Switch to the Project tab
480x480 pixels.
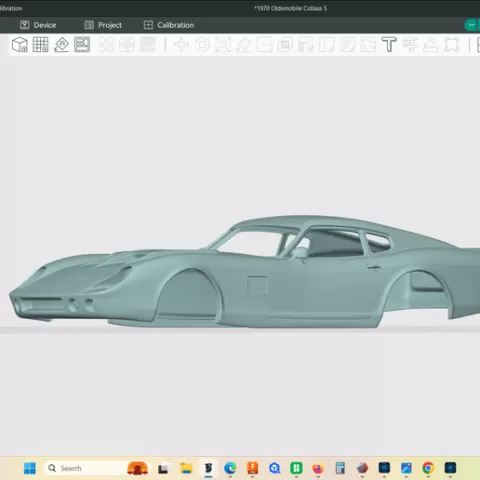click(103, 25)
